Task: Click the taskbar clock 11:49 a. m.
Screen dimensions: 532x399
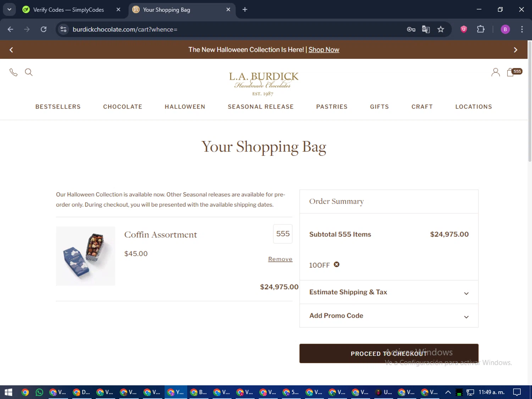Action: [x=492, y=392]
